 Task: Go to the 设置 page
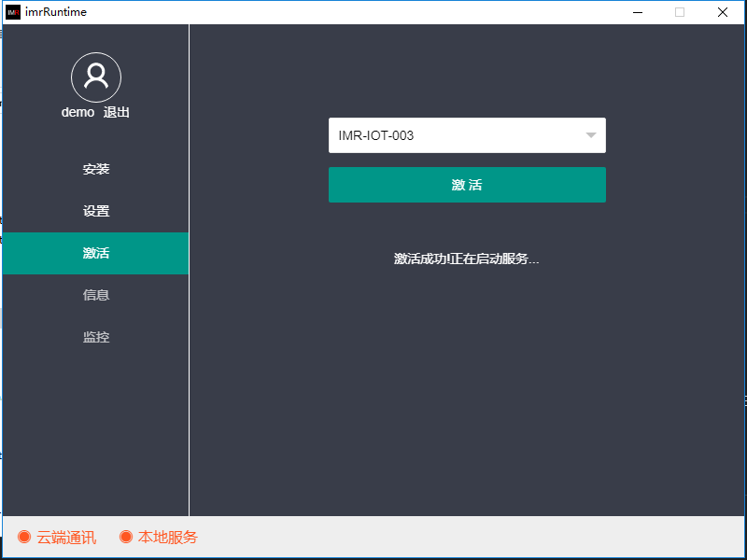[x=96, y=211]
